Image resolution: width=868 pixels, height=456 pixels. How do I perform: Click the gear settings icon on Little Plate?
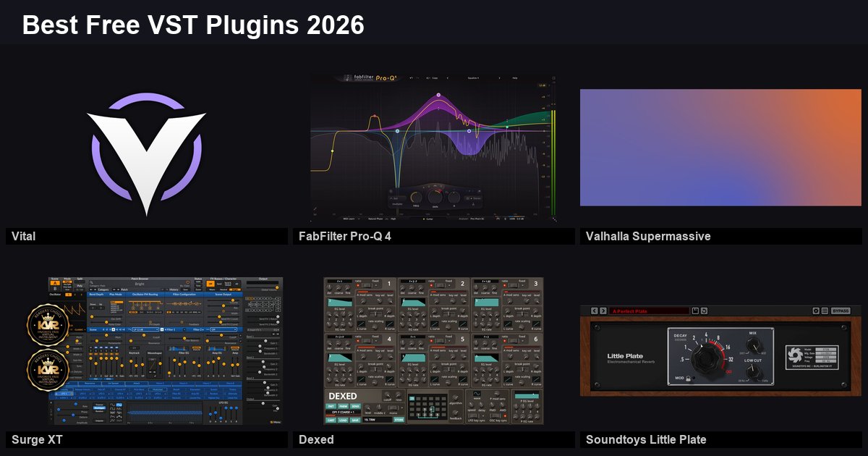(816, 311)
